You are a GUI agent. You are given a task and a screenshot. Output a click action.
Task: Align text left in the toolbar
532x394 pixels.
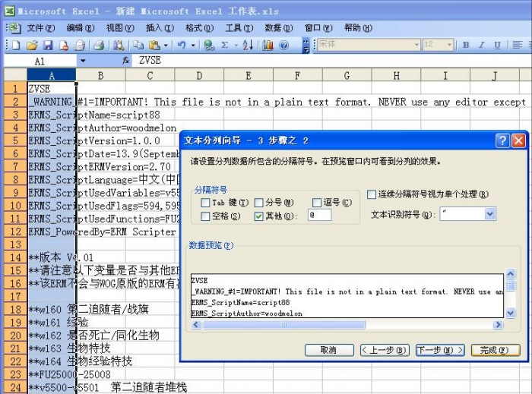click(517, 45)
